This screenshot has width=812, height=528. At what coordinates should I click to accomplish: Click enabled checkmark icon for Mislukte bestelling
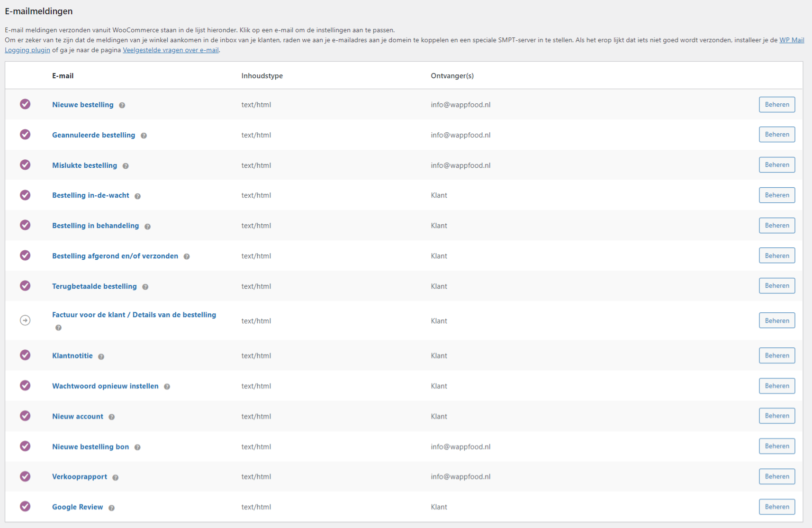(x=25, y=164)
